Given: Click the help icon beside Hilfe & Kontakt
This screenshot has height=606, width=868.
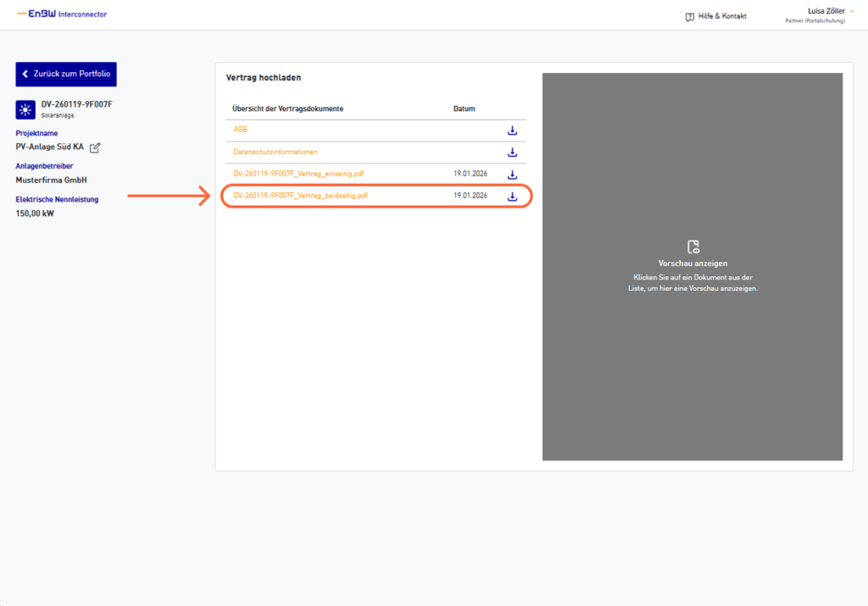Looking at the screenshot, I should 689,16.
